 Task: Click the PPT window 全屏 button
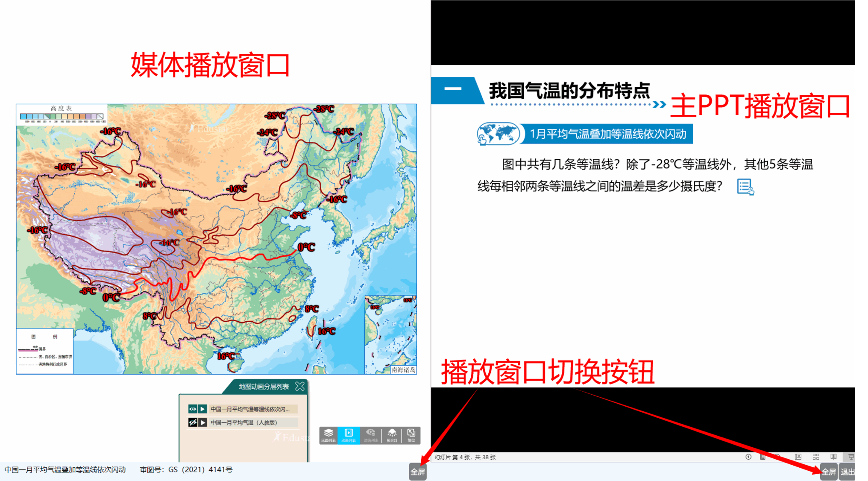point(828,472)
